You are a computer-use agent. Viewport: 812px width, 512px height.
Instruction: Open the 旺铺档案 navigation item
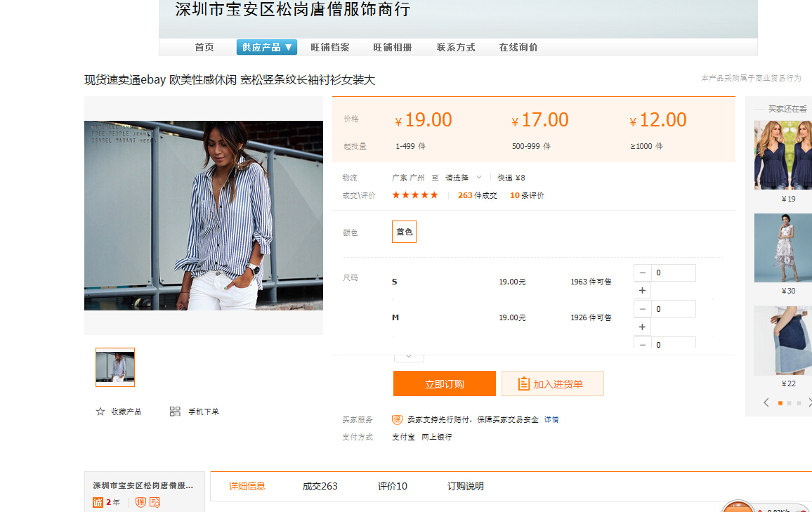(330, 47)
